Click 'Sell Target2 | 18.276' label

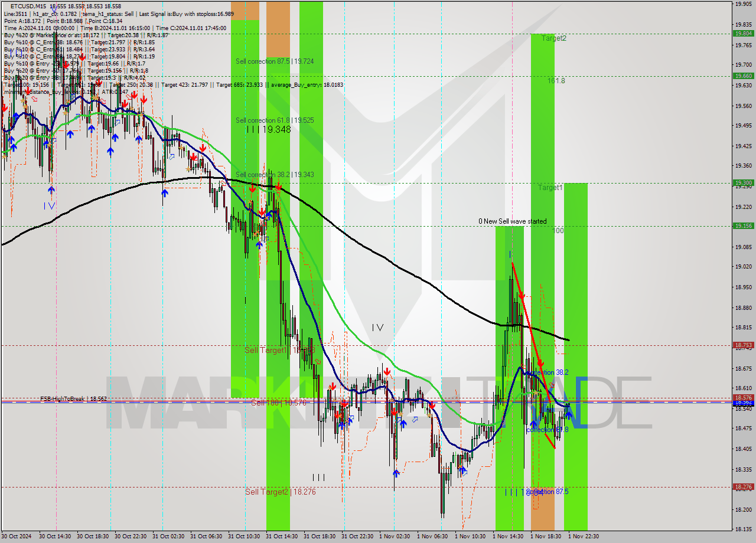(281, 492)
